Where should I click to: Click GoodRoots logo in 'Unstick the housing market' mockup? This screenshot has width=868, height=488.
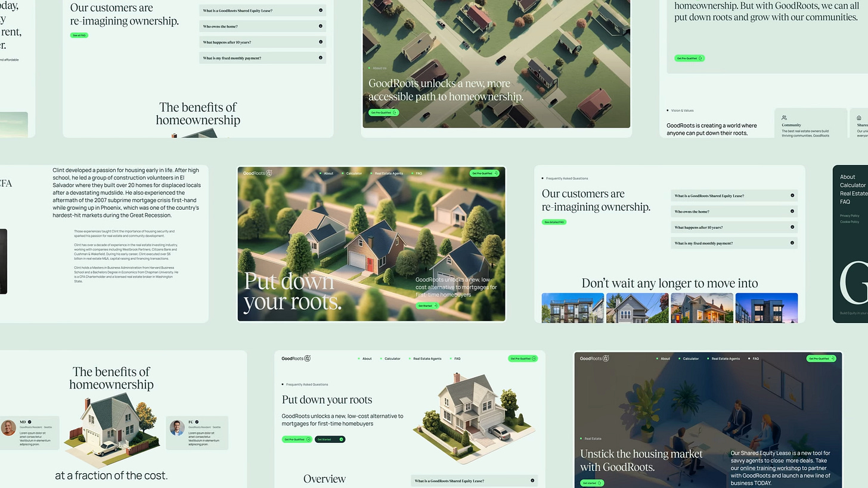click(x=594, y=358)
